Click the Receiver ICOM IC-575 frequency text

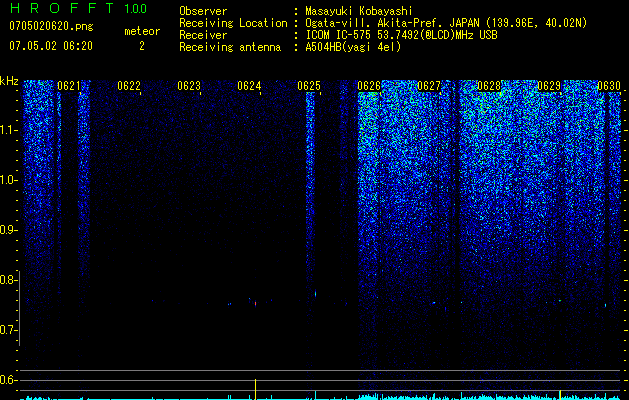click(x=401, y=35)
